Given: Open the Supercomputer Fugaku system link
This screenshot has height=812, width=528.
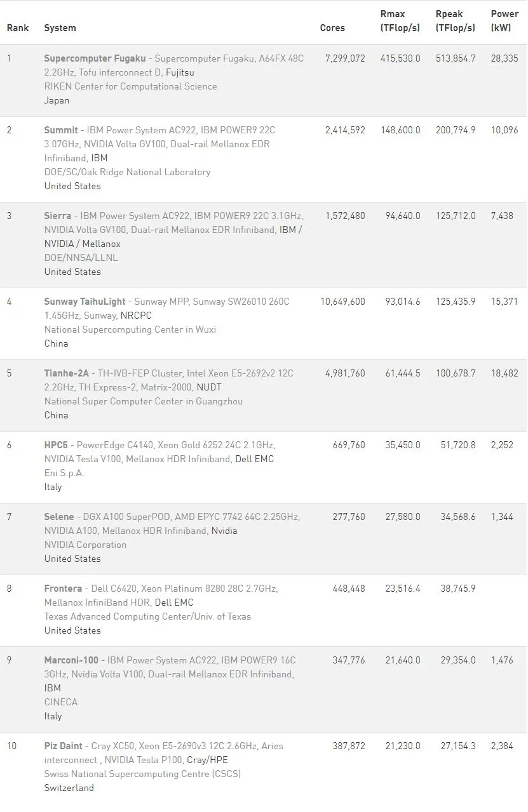Looking at the screenshot, I should coord(95,58).
